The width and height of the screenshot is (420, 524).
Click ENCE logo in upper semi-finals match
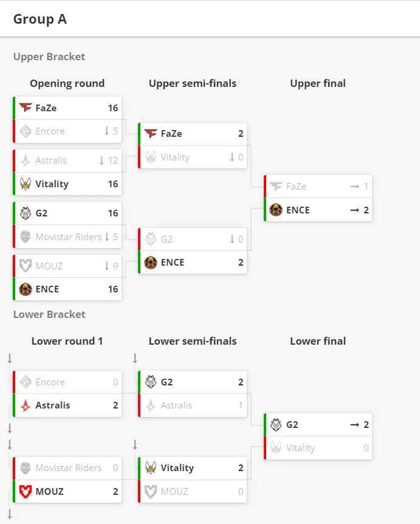tap(151, 263)
